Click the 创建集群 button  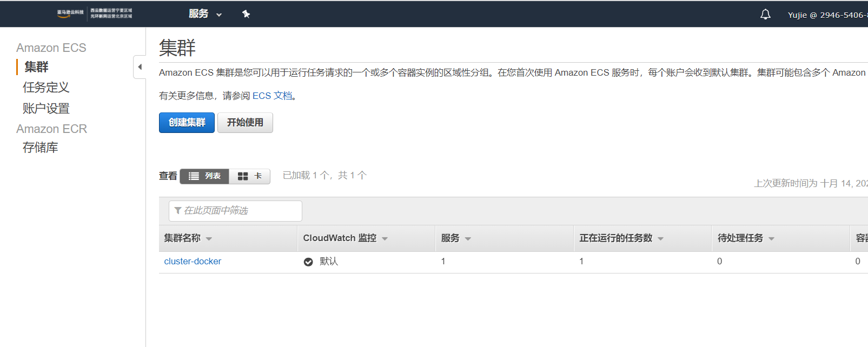pos(187,123)
